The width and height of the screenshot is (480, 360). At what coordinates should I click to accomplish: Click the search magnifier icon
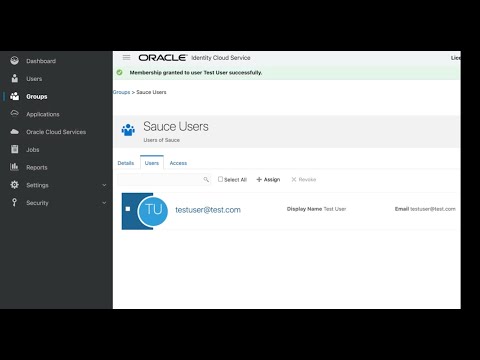pos(206,180)
